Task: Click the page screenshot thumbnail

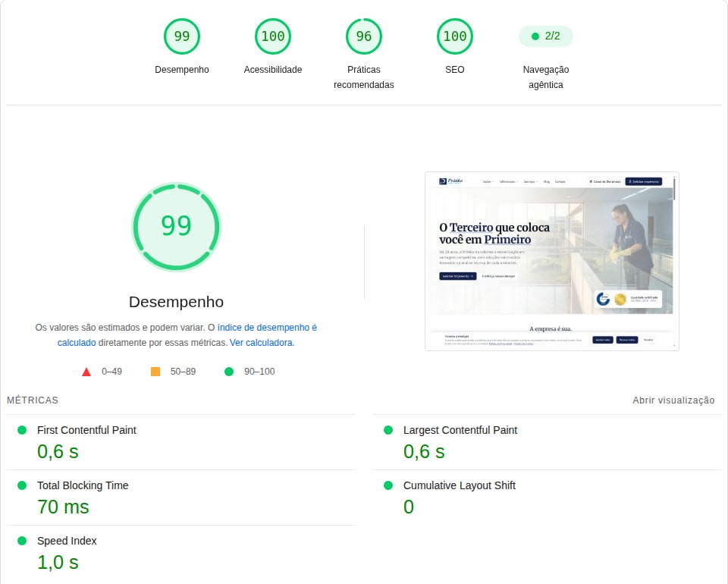Action: click(x=551, y=262)
